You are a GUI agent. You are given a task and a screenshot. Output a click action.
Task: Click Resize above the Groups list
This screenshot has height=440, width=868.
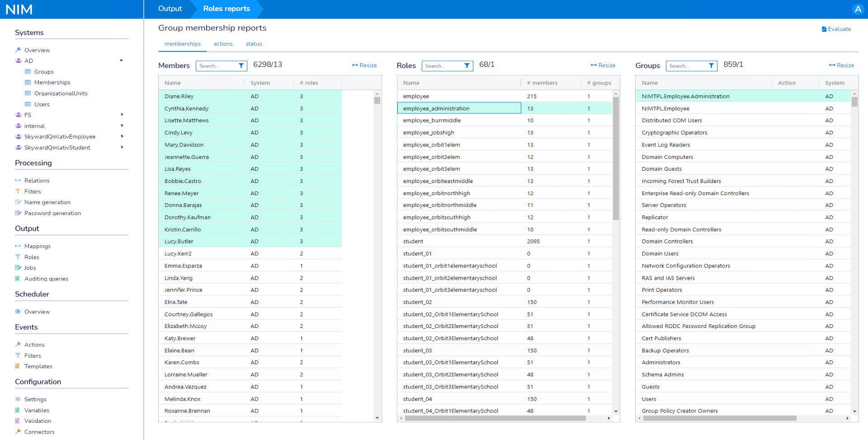841,65
